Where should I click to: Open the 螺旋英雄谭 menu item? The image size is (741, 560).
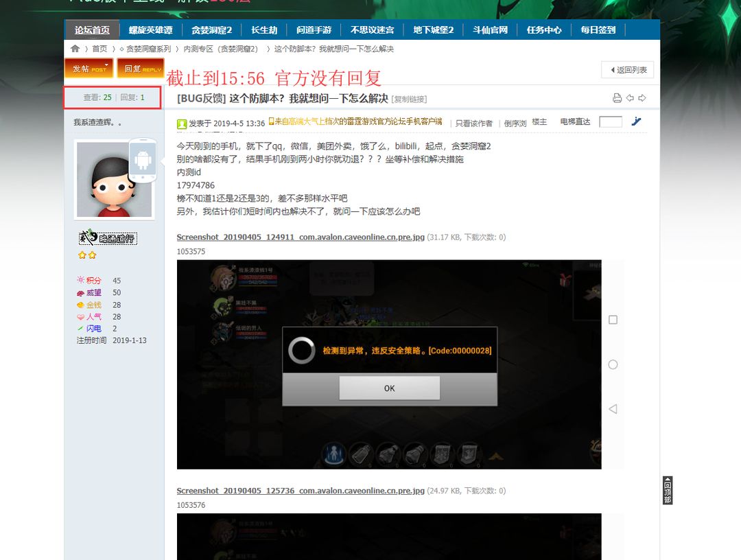point(151,30)
